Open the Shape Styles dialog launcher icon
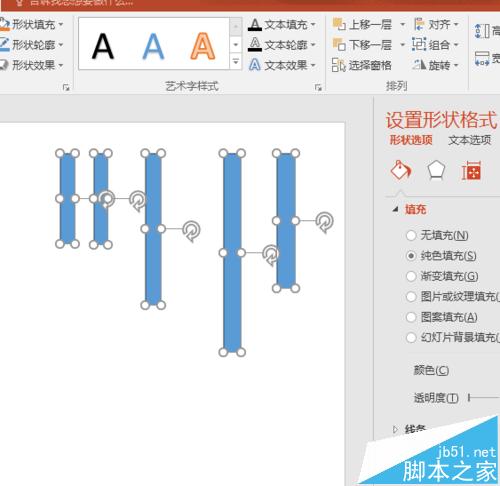 pyautogui.click(x=66, y=87)
